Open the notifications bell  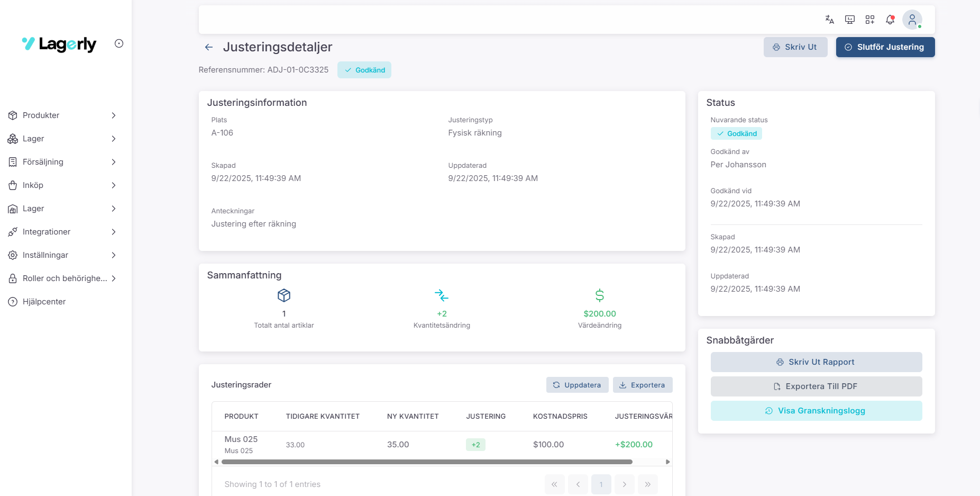point(890,20)
